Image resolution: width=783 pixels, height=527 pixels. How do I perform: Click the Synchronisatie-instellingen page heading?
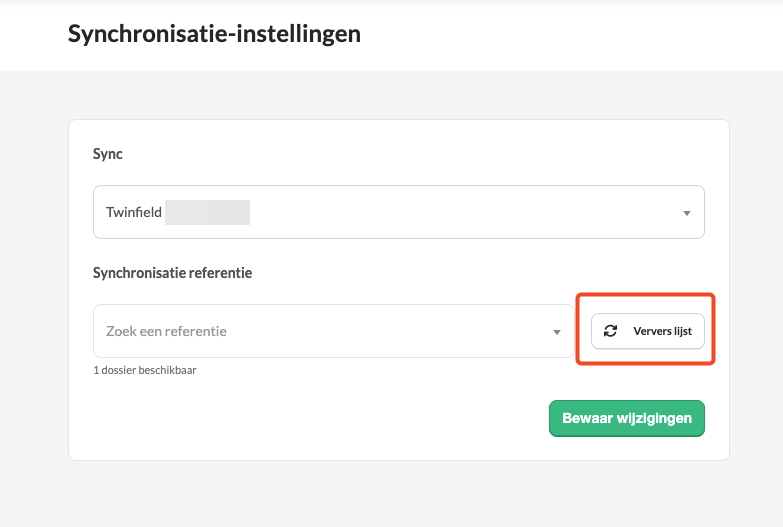coord(214,34)
